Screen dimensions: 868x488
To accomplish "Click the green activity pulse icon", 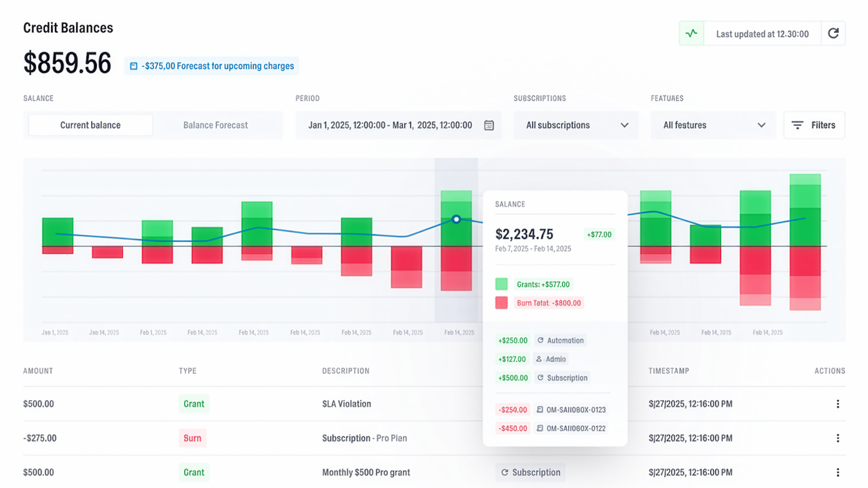I will tap(691, 34).
